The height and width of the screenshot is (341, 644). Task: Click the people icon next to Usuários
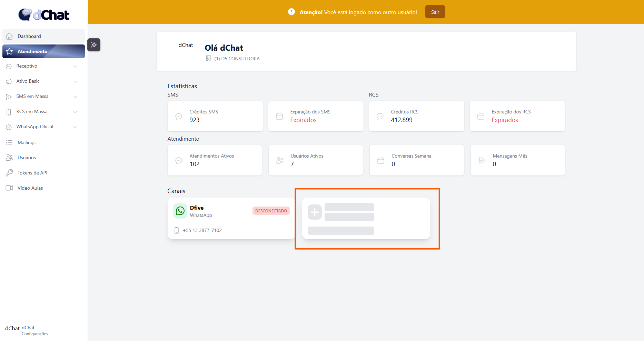[9, 158]
